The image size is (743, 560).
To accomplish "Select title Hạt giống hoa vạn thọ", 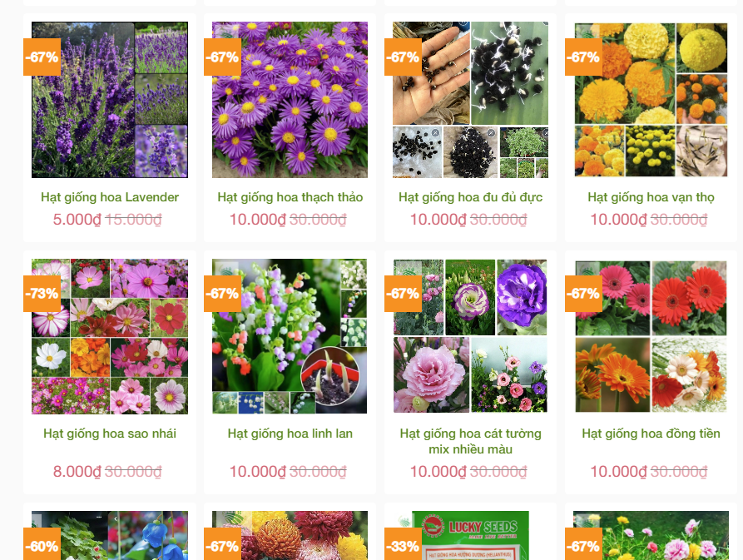I will pyautogui.click(x=651, y=197).
